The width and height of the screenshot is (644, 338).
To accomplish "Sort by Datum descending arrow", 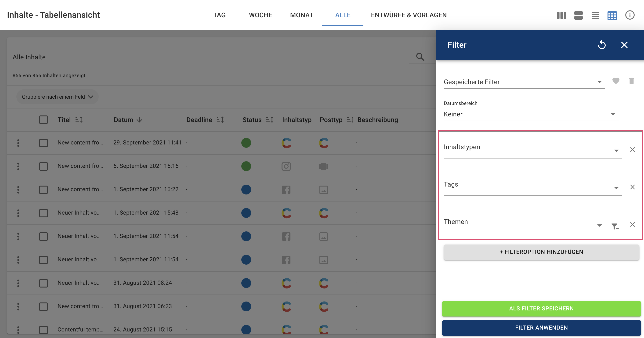I will (x=140, y=120).
